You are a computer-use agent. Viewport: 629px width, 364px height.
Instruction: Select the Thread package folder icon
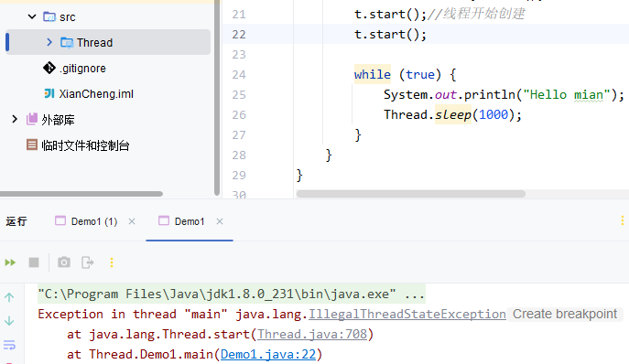coord(67,42)
